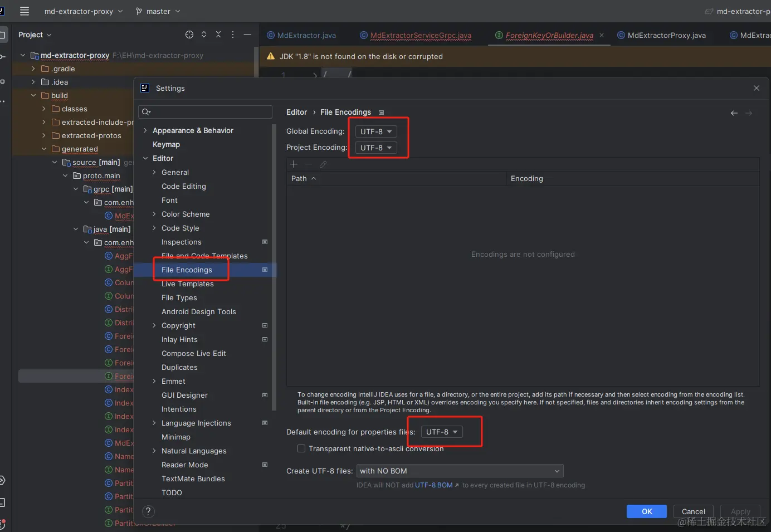Select Font settings page
The image size is (771, 532).
pos(169,200)
